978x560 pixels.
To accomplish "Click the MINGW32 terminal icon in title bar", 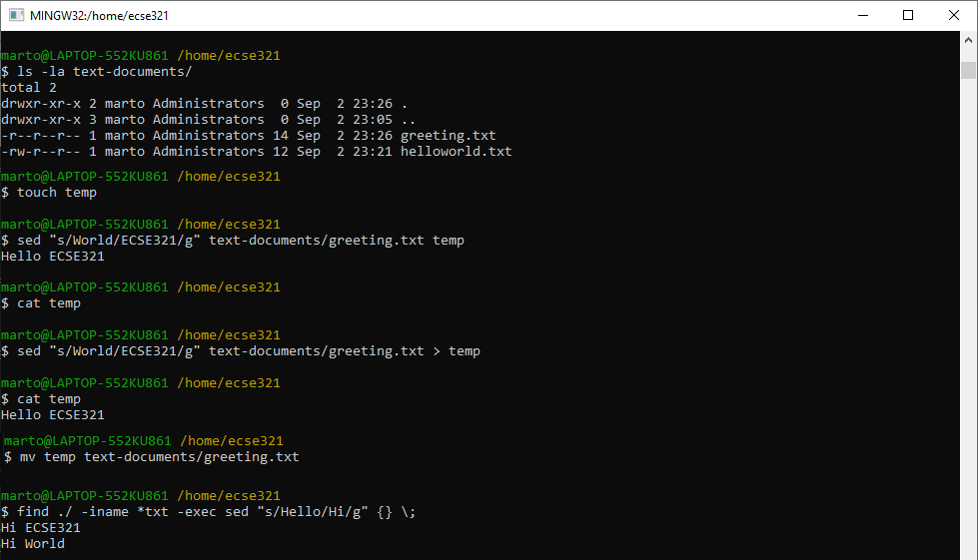I will [x=16, y=15].
